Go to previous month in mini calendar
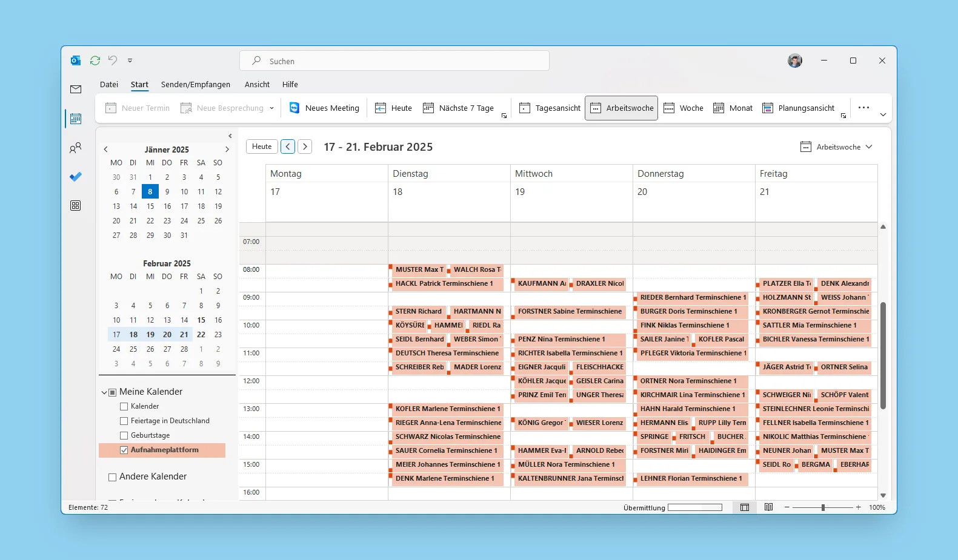 105,150
